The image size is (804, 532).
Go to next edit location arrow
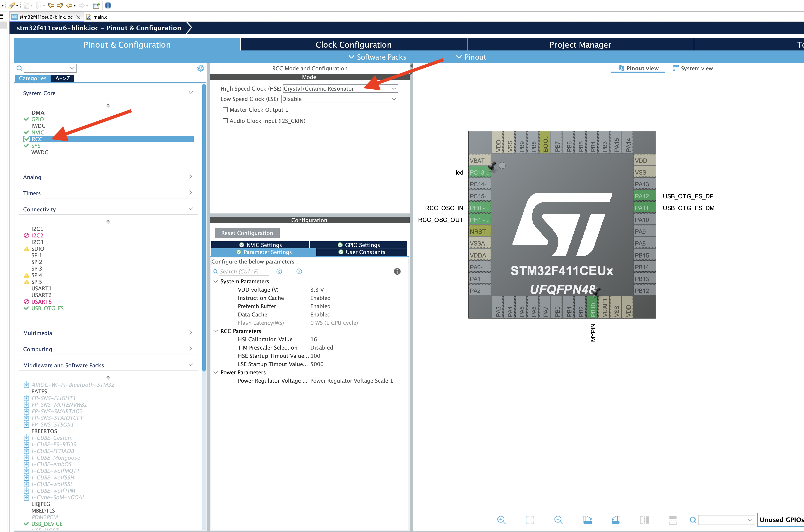[x=60, y=5]
